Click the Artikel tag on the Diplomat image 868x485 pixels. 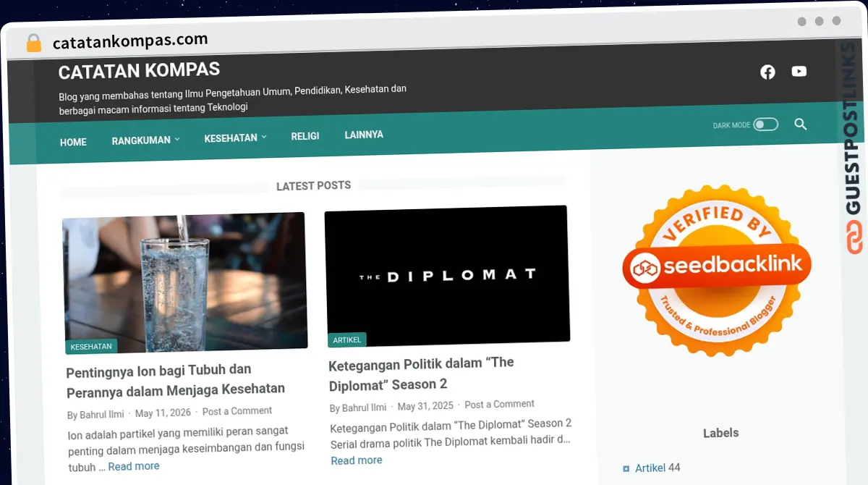pos(348,339)
